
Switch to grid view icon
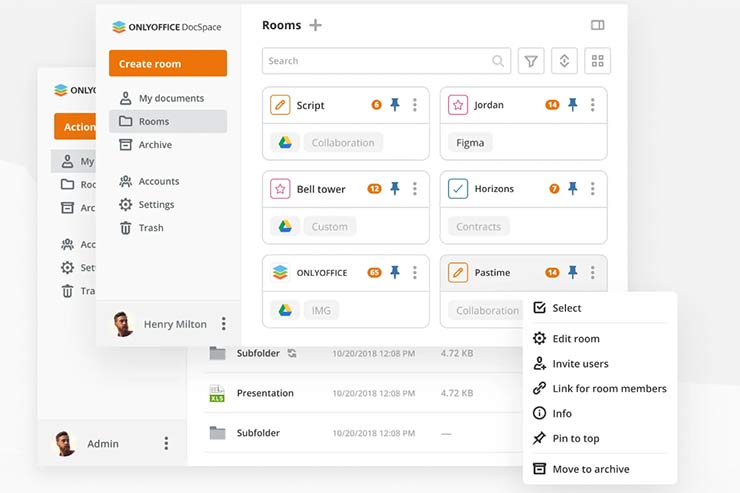click(597, 61)
